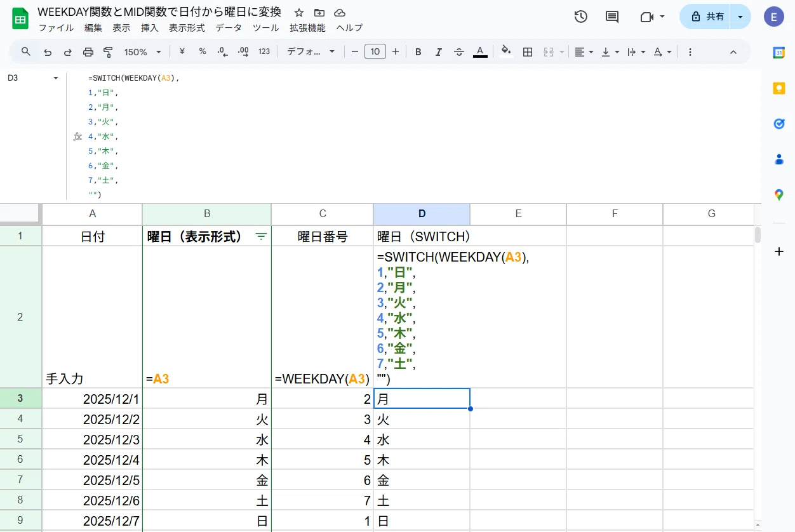This screenshot has width=795, height=532.
Task: Open text rotation dropdown
Action: pyautogui.click(x=662, y=52)
